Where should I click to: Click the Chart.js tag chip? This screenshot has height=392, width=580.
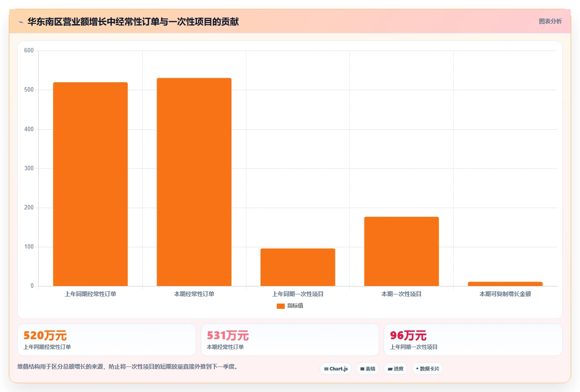336,369
